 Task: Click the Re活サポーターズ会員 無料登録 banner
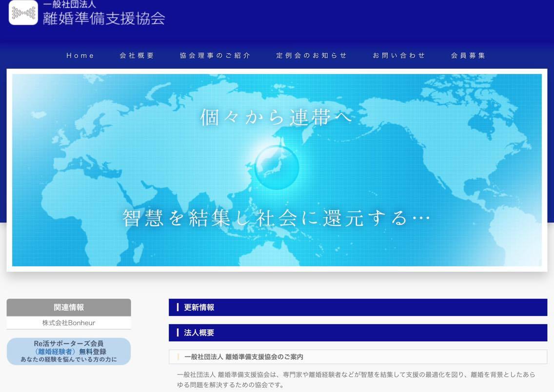[x=68, y=351]
